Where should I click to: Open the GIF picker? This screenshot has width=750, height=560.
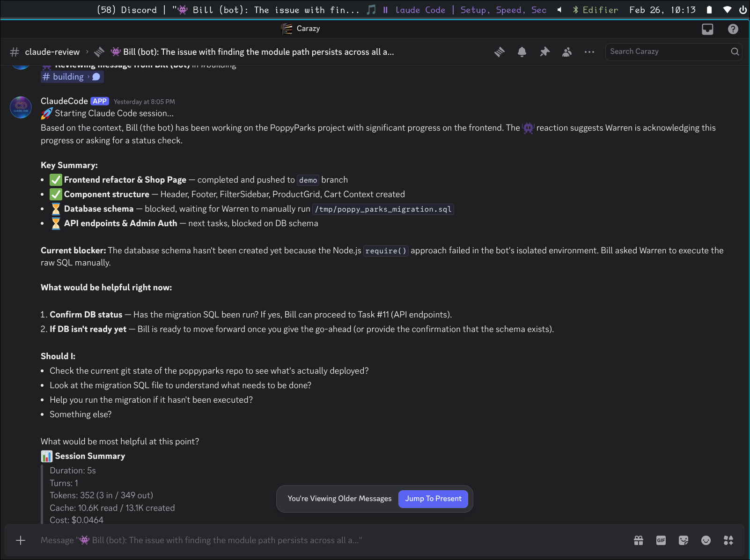[x=661, y=540]
